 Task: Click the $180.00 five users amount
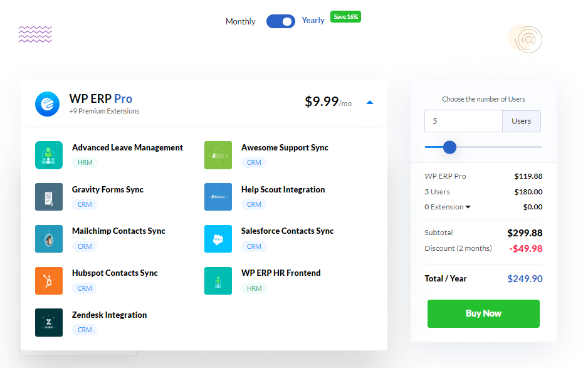[528, 192]
